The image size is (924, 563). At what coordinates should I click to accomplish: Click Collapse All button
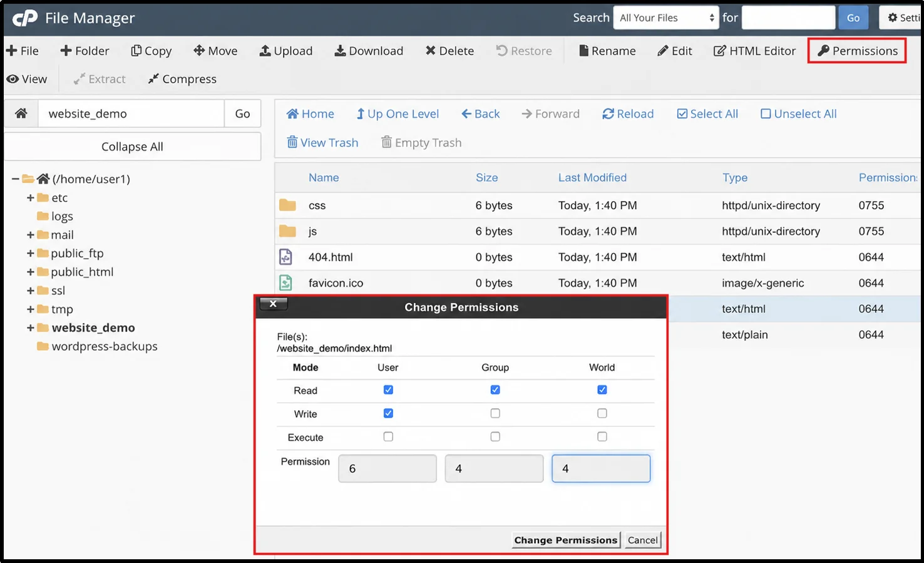coord(132,147)
